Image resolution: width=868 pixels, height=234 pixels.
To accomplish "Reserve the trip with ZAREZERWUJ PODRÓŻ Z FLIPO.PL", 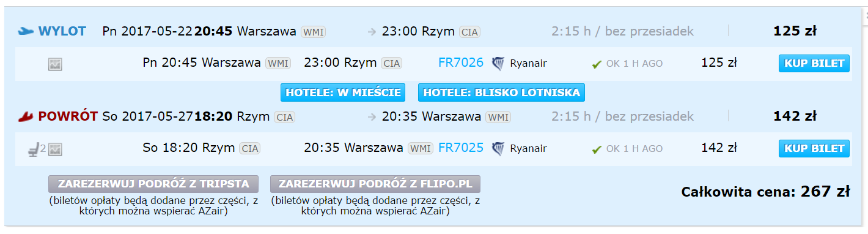I will tap(375, 184).
